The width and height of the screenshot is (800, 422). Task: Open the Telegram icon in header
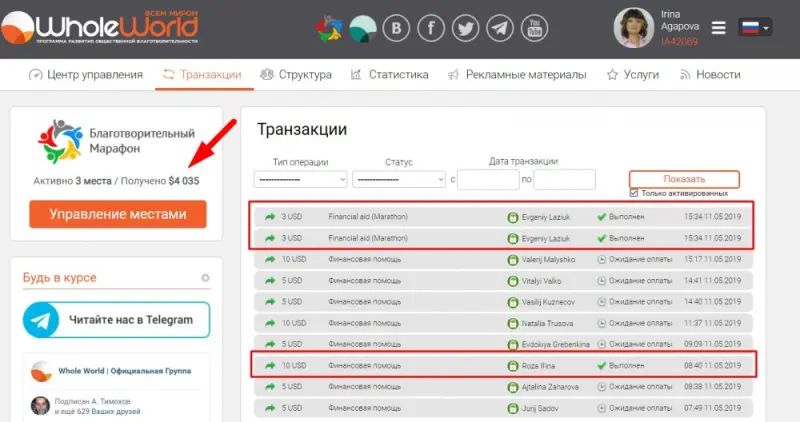500,28
